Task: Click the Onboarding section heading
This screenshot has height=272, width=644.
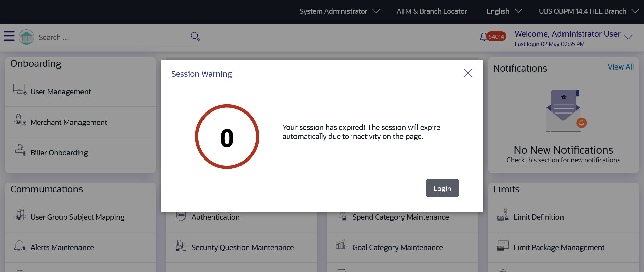Action: pyautogui.click(x=36, y=63)
